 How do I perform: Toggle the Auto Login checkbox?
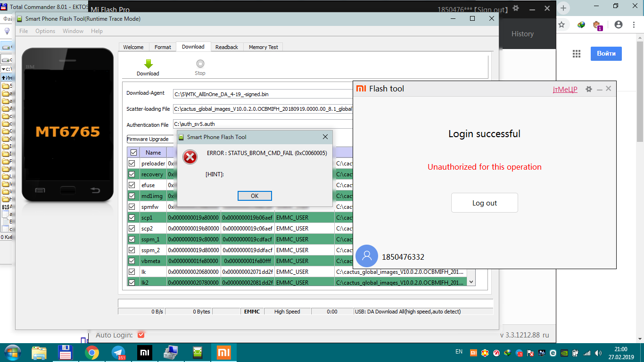pyautogui.click(x=141, y=335)
